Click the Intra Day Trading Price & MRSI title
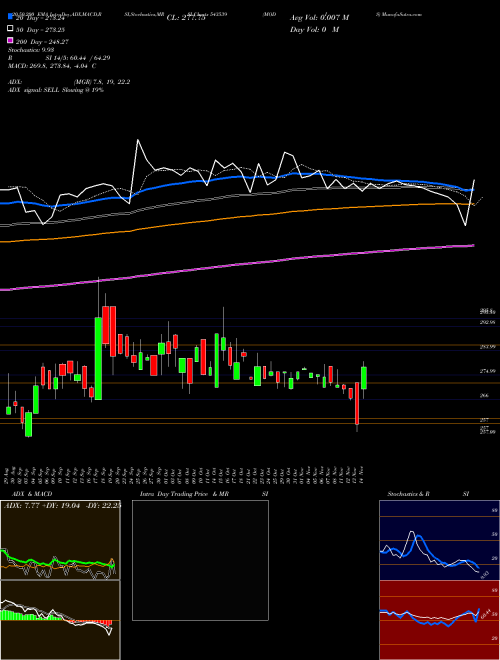Screen dimensions: 500x660 tap(204, 494)
